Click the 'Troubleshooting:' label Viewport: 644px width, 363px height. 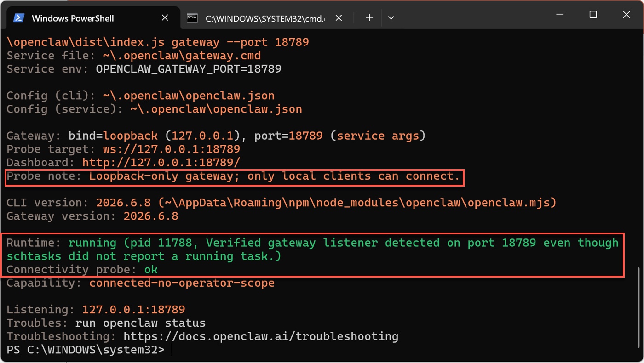[61, 336]
